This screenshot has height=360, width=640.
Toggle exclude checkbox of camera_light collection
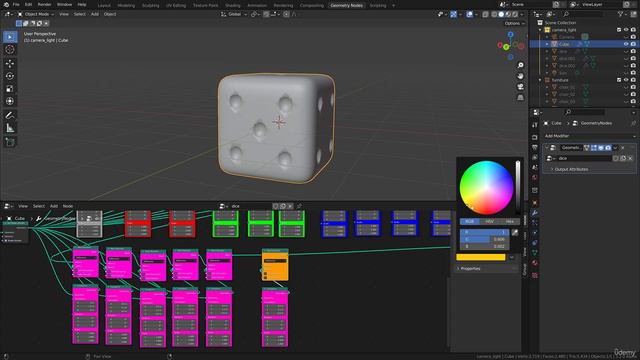coord(619,30)
